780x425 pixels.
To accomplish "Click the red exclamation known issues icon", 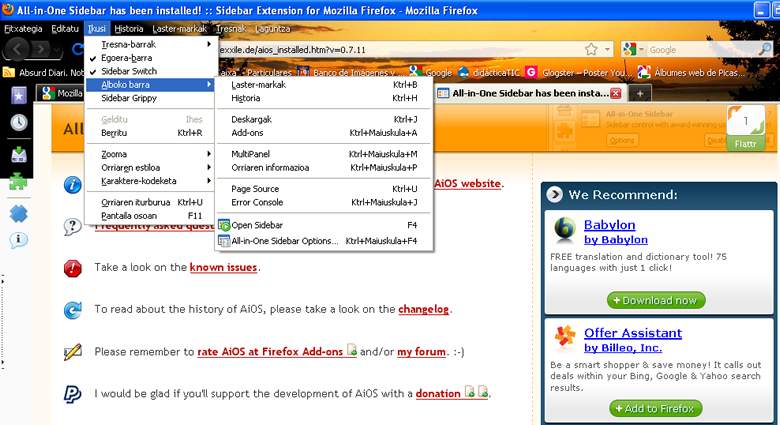I will coord(73,268).
